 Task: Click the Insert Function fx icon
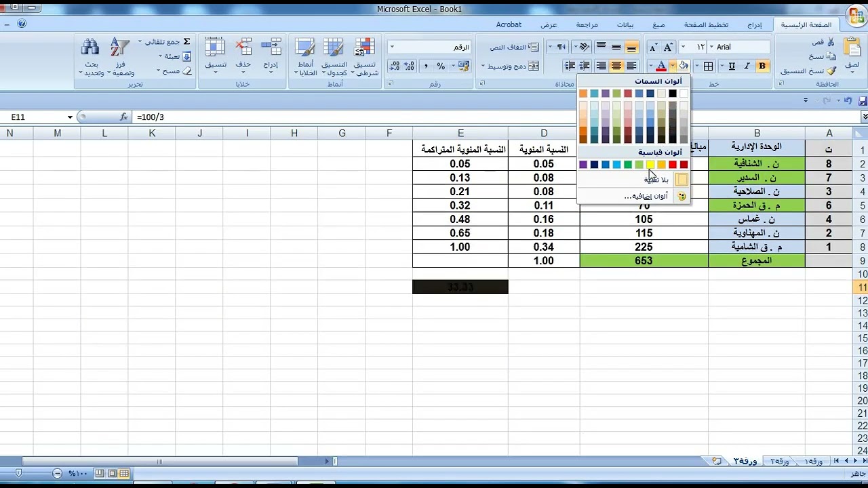123,117
